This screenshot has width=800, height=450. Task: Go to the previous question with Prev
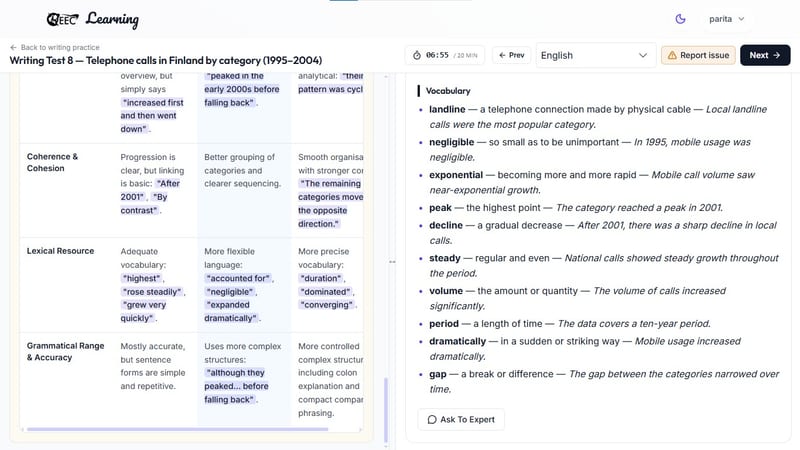[x=512, y=55]
